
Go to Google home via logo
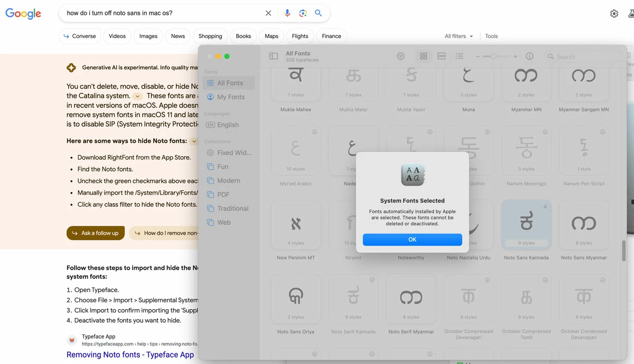pos(23,14)
